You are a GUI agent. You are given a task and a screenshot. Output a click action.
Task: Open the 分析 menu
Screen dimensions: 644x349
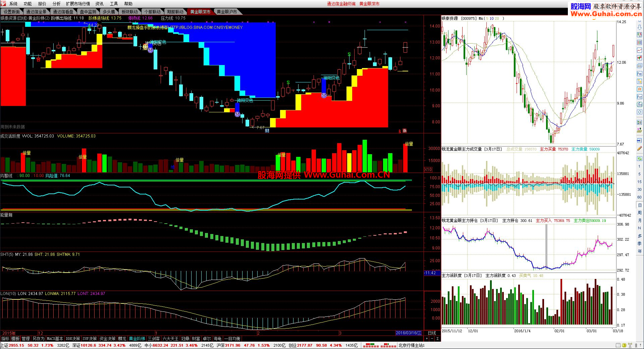pos(57,4)
